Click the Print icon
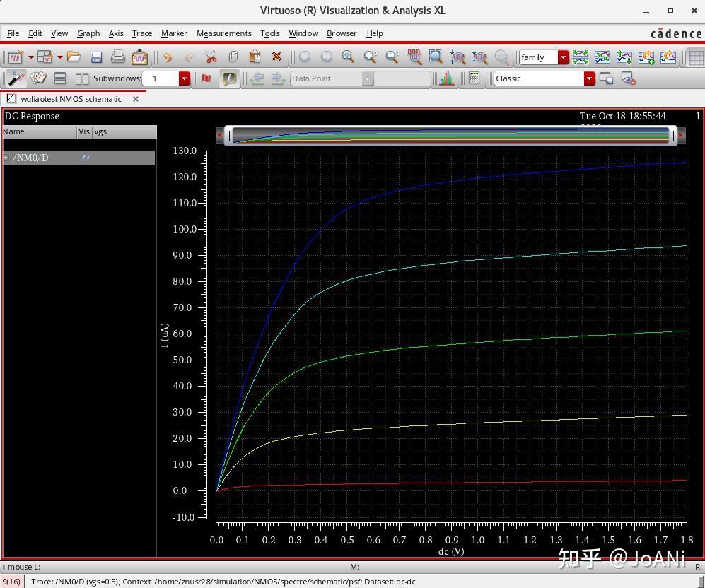 (x=117, y=57)
